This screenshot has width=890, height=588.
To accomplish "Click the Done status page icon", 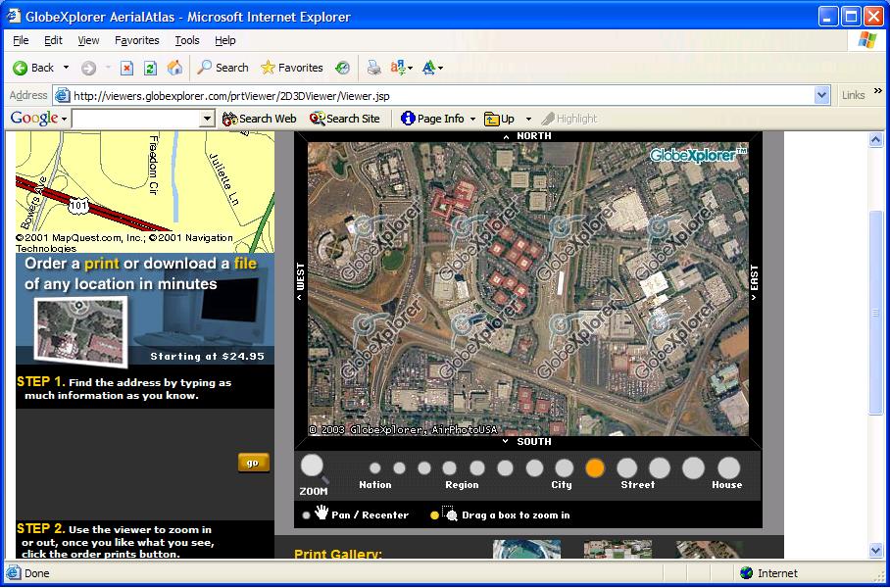I will tap(13, 573).
